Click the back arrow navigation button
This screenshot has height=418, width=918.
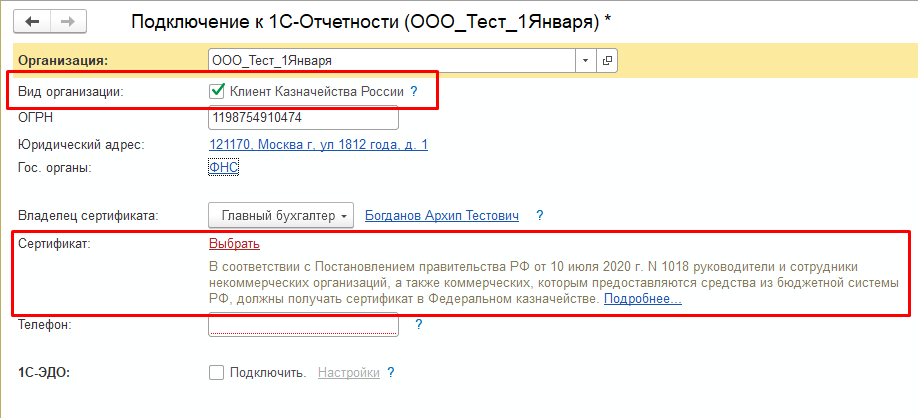[33, 21]
